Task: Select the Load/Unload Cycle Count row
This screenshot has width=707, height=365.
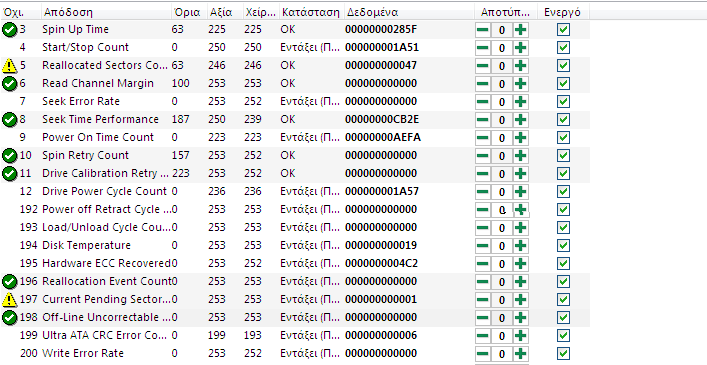Action: point(295,228)
